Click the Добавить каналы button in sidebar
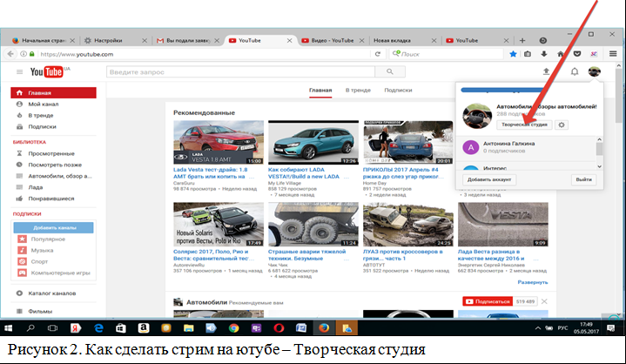This screenshot has width=626, height=364. click(51, 227)
